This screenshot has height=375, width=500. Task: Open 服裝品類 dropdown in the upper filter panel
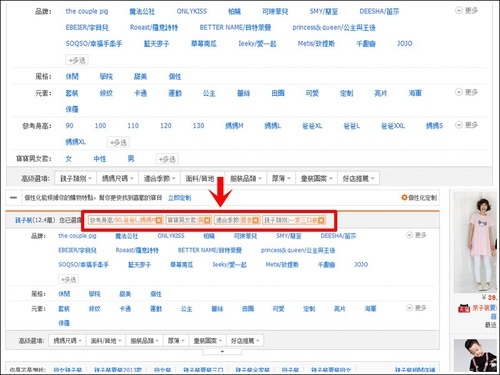[x=246, y=179]
